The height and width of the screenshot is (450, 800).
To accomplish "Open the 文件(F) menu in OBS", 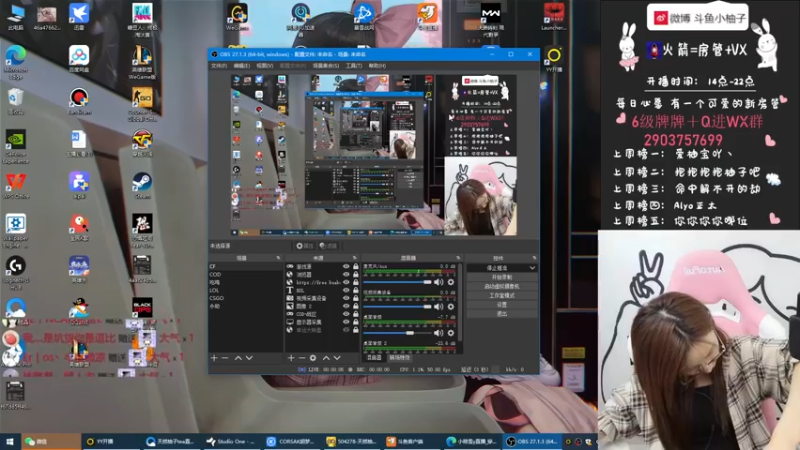I will [x=219, y=66].
